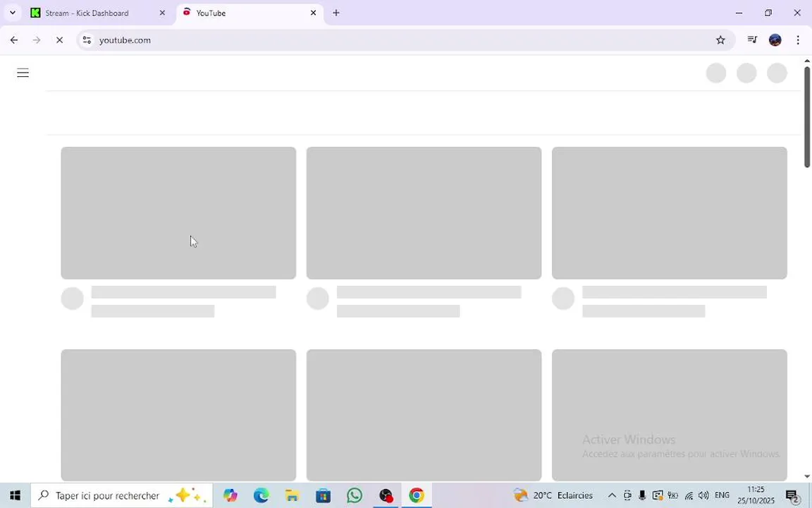Open the YouTube hamburger guide menu

[23, 73]
